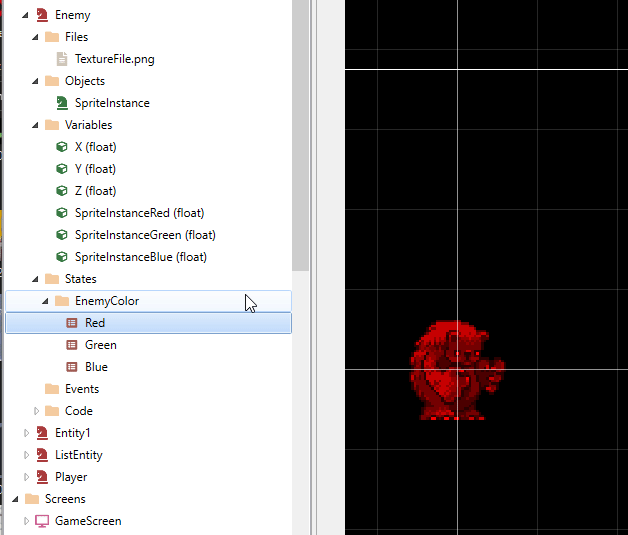628x535 pixels.
Task: Click the X (float) variable cube icon
Action: coord(62,147)
